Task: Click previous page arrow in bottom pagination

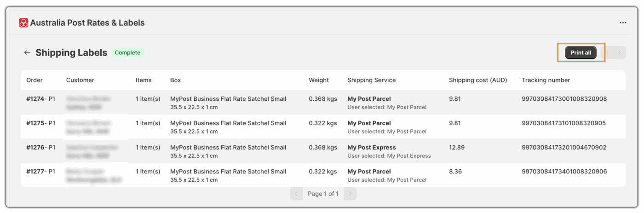Action: click(x=296, y=194)
